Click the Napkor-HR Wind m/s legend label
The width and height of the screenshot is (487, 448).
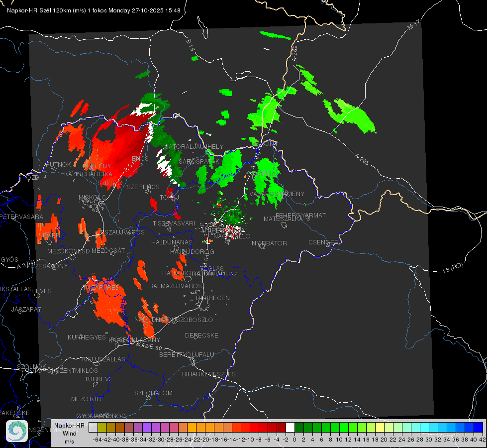pyautogui.click(x=69, y=433)
